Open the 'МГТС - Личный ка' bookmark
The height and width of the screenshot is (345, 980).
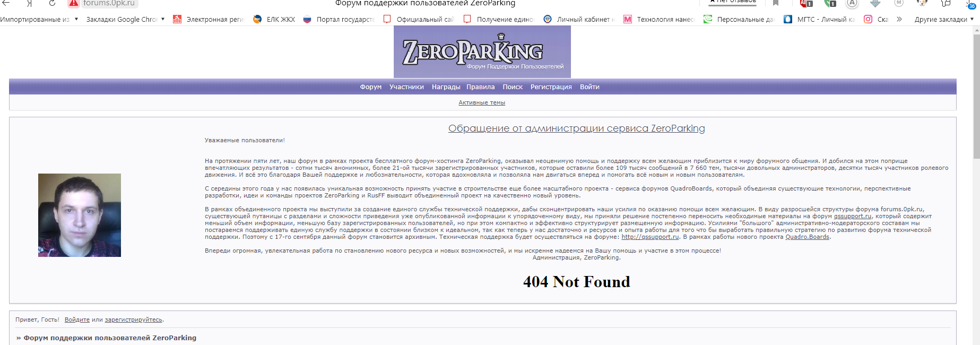coord(820,19)
